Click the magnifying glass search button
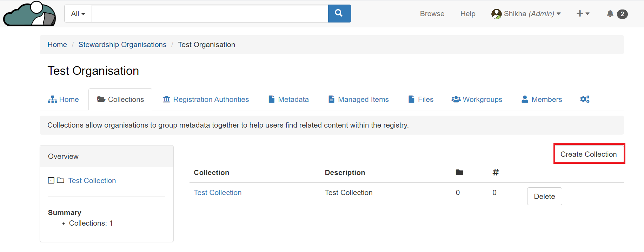The width and height of the screenshot is (644, 252). 339,13
